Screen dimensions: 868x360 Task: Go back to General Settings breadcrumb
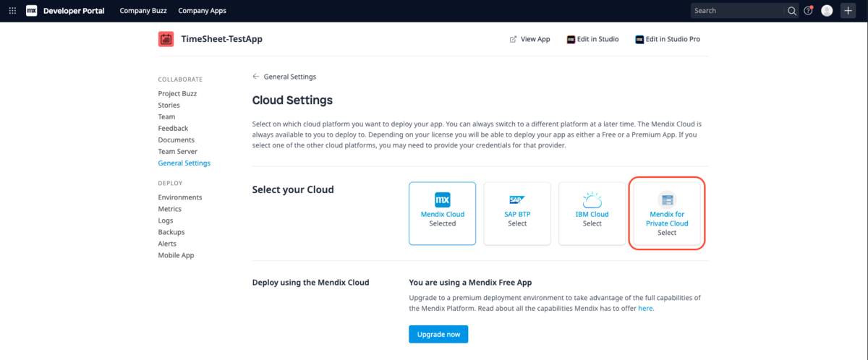coord(289,77)
